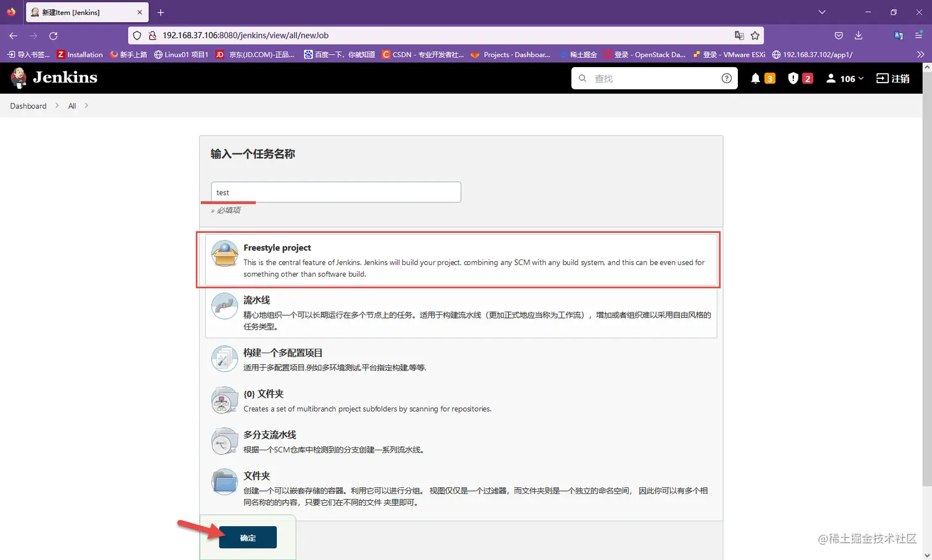Open the Firefox hamburger application menu
The height and width of the screenshot is (560, 932).
[x=918, y=35]
